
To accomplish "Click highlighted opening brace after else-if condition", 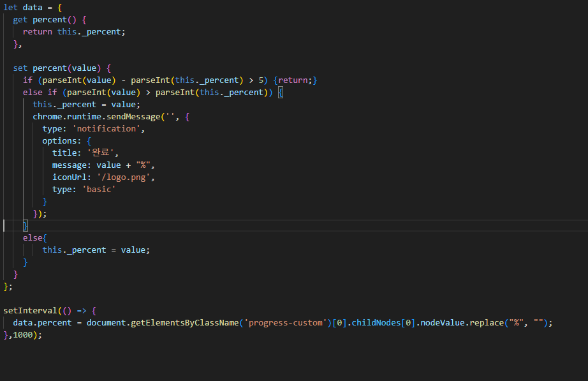I will (281, 93).
